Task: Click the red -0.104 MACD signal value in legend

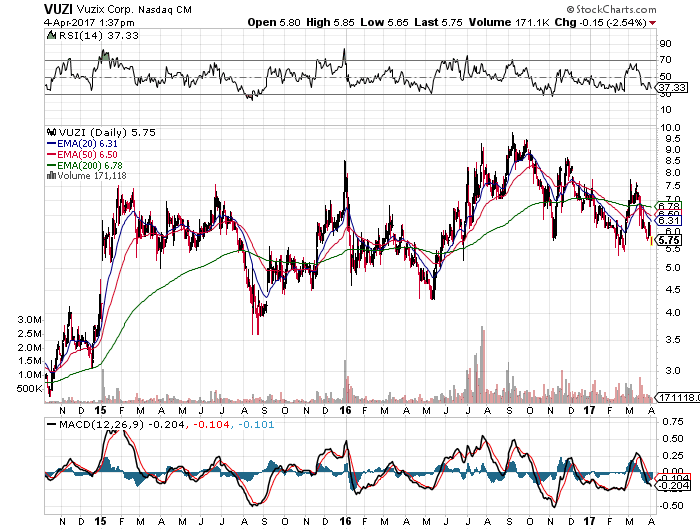Action: (210, 424)
